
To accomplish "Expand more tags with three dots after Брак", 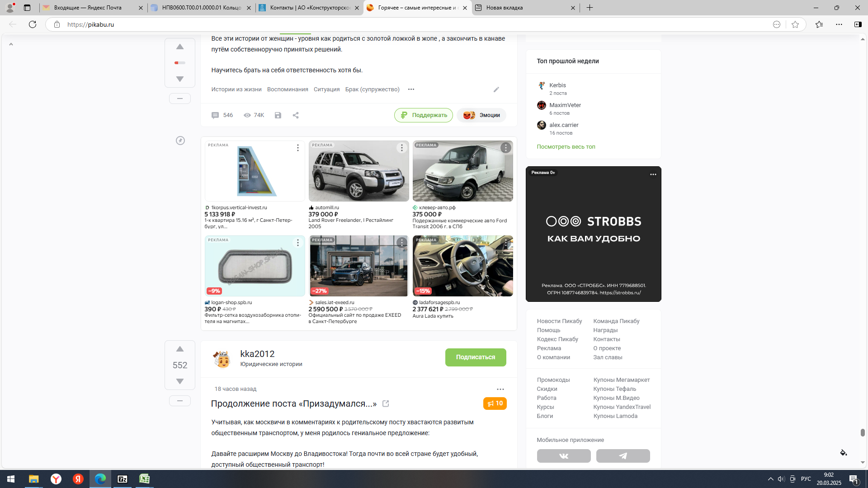I will point(411,89).
